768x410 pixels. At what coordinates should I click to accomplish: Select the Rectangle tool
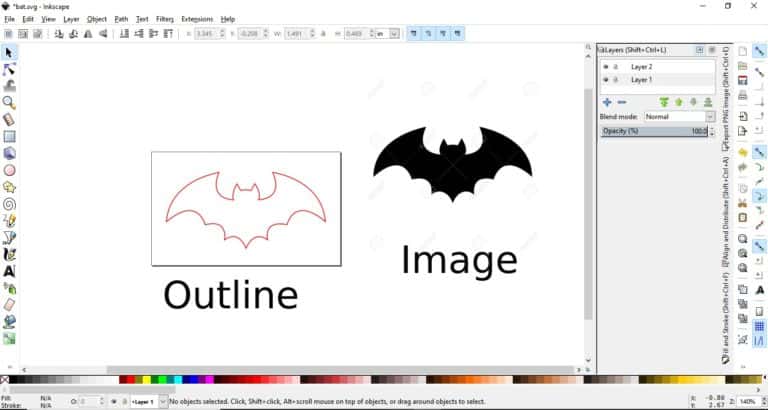pyautogui.click(x=9, y=136)
